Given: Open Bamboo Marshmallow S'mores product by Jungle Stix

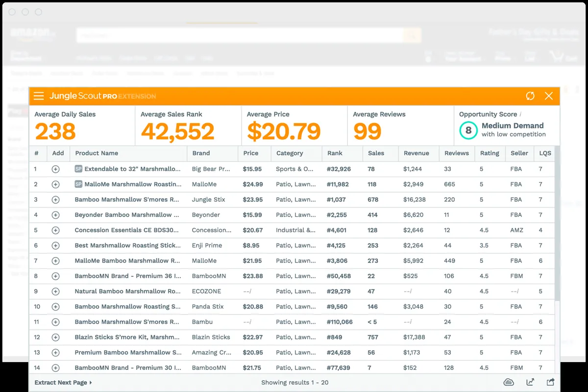Looking at the screenshot, I should click(127, 200).
